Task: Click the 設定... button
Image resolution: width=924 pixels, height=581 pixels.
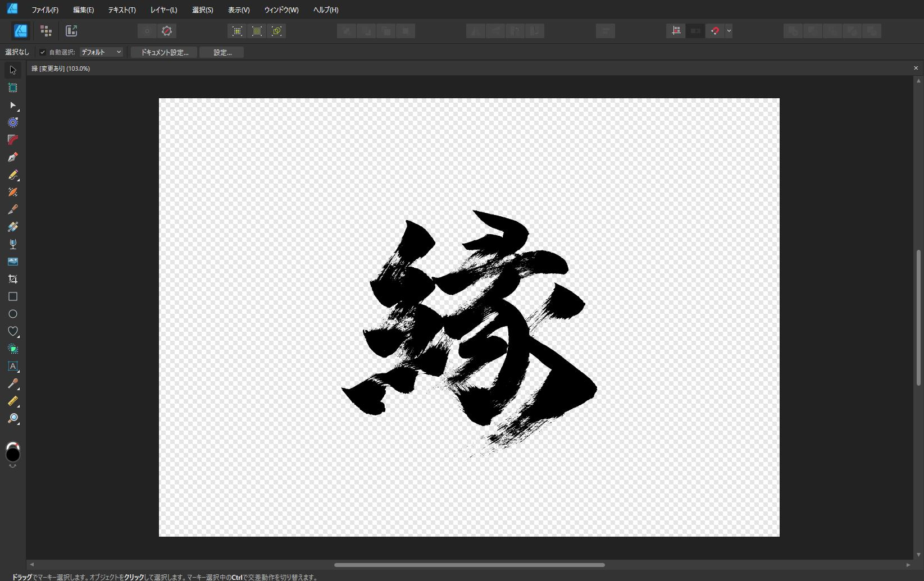Action: pos(222,52)
